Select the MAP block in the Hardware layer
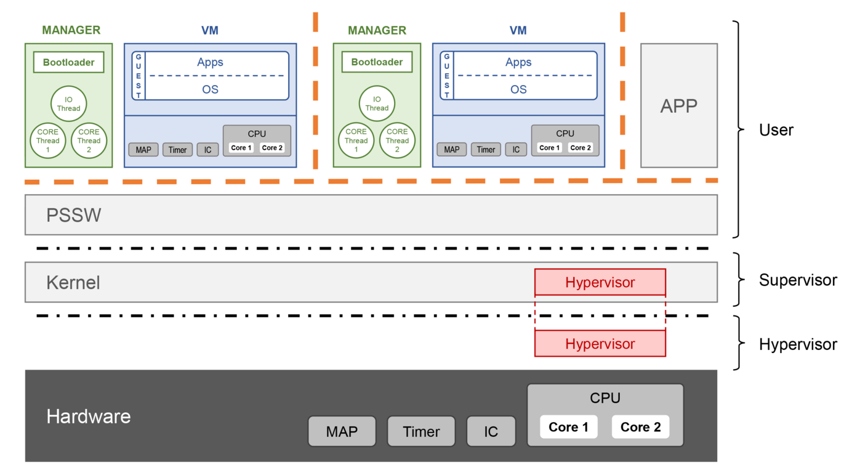 pos(342,431)
